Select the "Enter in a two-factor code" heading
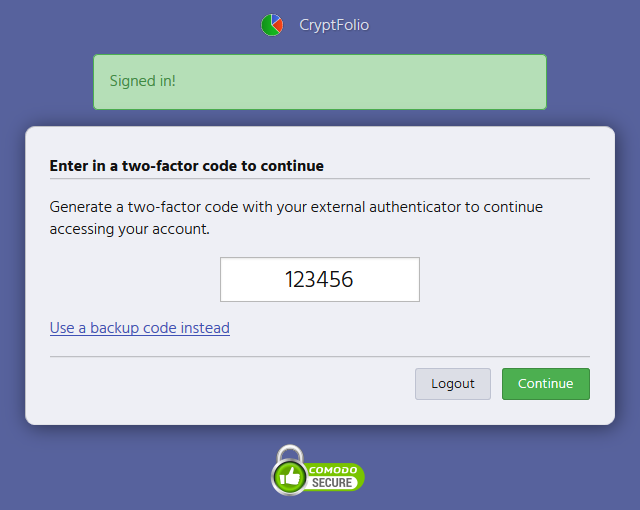This screenshot has width=640, height=510. click(x=187, y=166)
